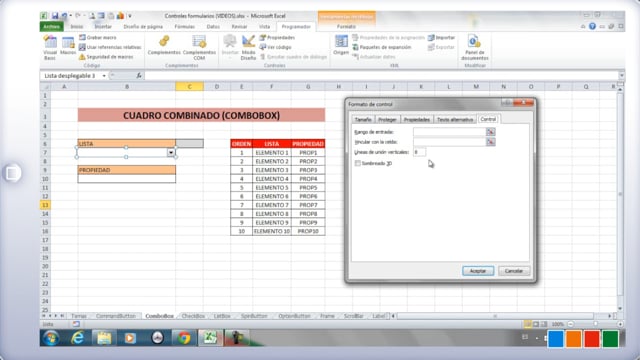
Task: Click the PROPIEDAD label cell in column B
Action: point(127,170)
